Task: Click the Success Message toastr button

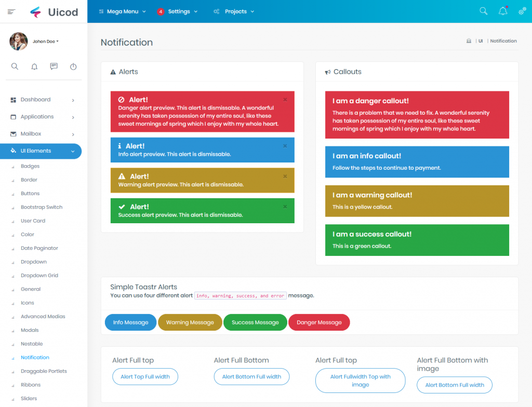Action: click(x=255, y=322)
